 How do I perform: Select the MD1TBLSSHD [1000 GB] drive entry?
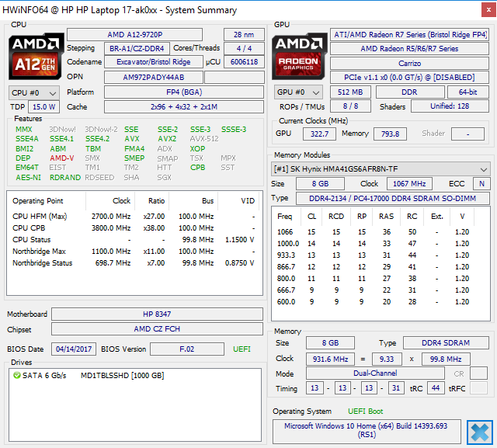tap(123, 376)
